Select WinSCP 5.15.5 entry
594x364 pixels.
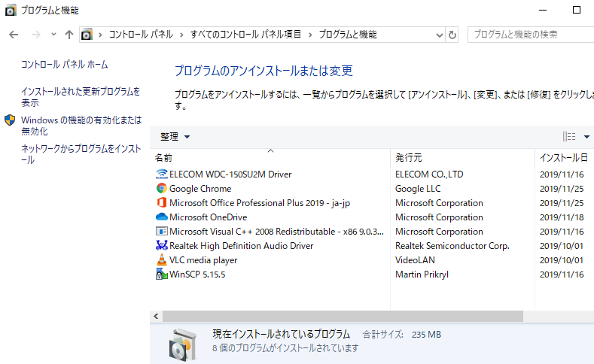(197, 275)
